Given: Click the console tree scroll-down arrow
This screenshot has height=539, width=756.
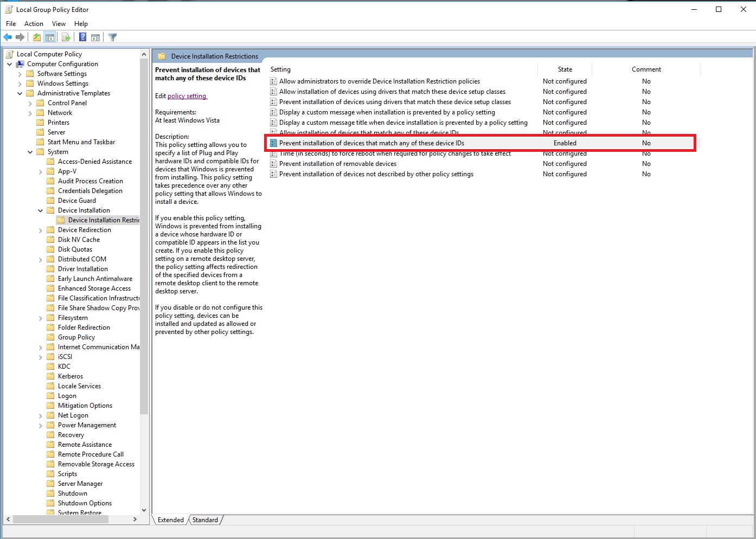Looking at the screenshot, I should click(144, 510).
